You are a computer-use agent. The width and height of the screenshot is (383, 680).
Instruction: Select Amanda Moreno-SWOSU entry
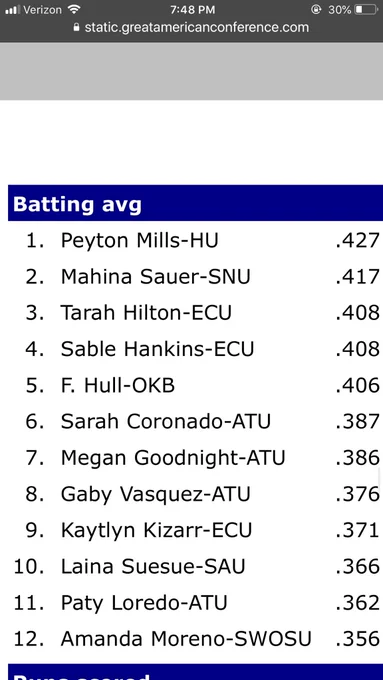(195, 639)
